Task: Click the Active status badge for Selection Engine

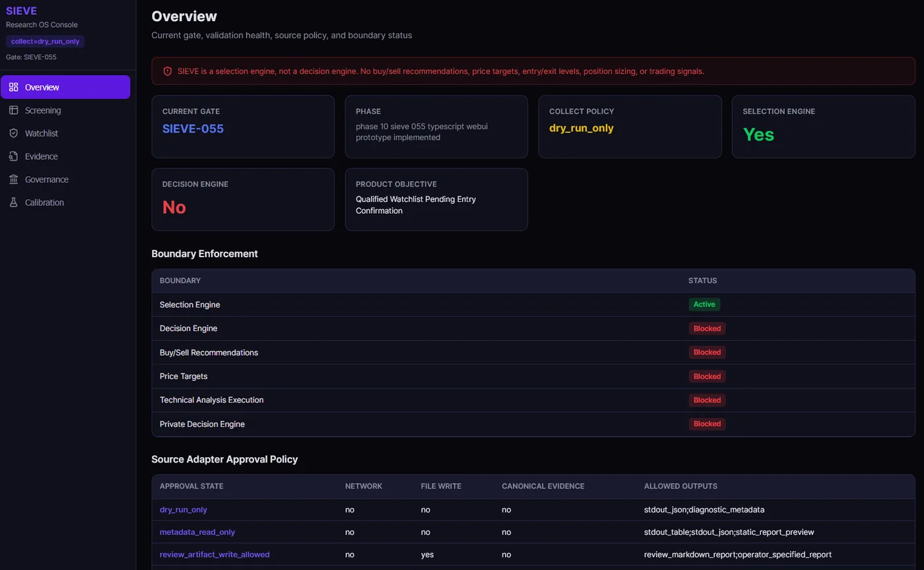Action: (704, 305)
